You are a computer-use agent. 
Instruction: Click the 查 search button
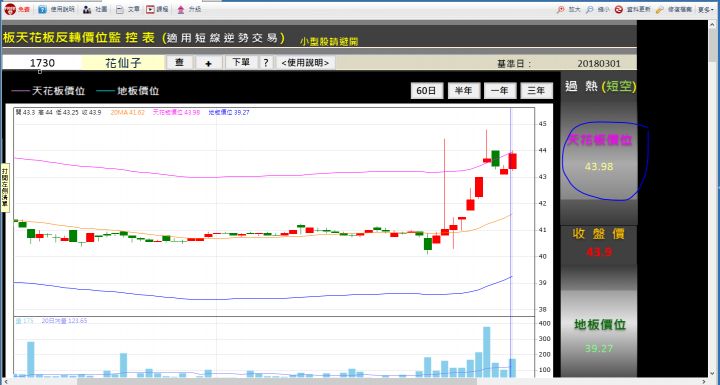coord(180,62)
